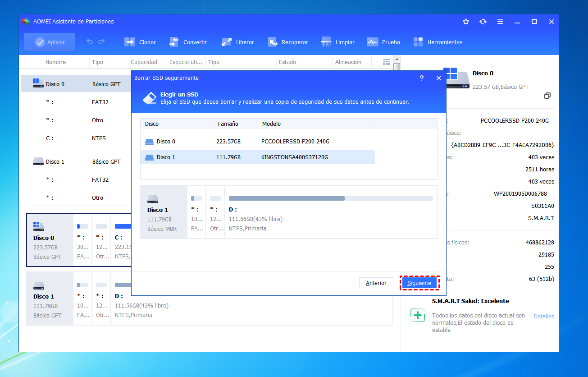Click the Disco 1 block in the bottom disk map
588x377 pixels.
pyautogui.click(x=50, y=299)
